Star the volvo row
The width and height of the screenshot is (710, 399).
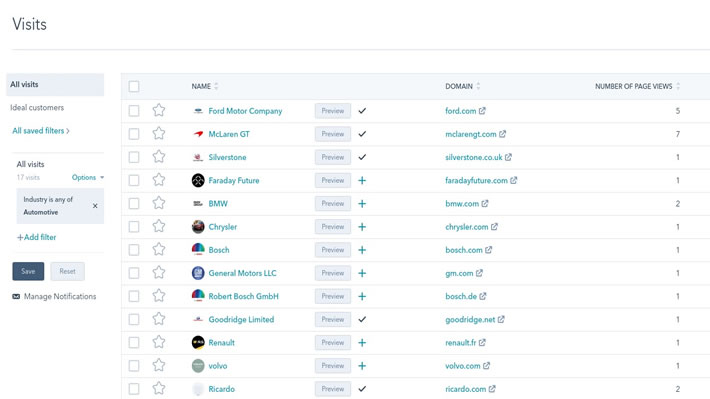[x=158, y=365]
